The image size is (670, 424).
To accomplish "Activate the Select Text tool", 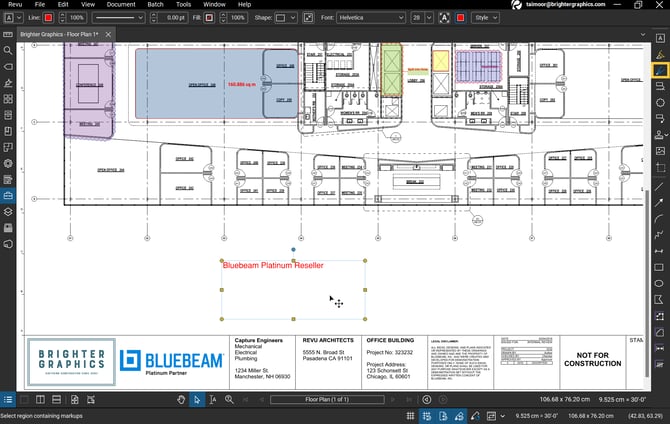I will click(x=213, y=400).
